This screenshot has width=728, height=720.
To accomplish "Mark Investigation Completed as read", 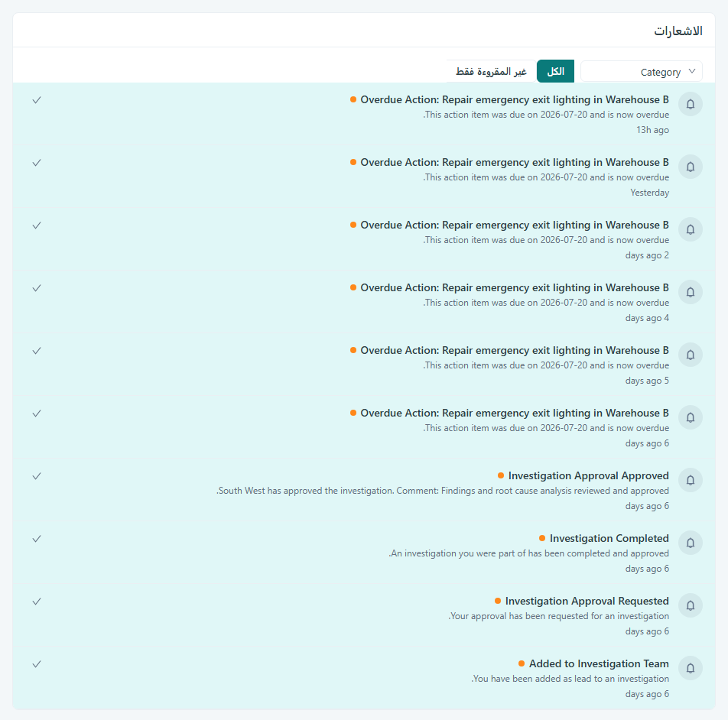I will [37, 539].
